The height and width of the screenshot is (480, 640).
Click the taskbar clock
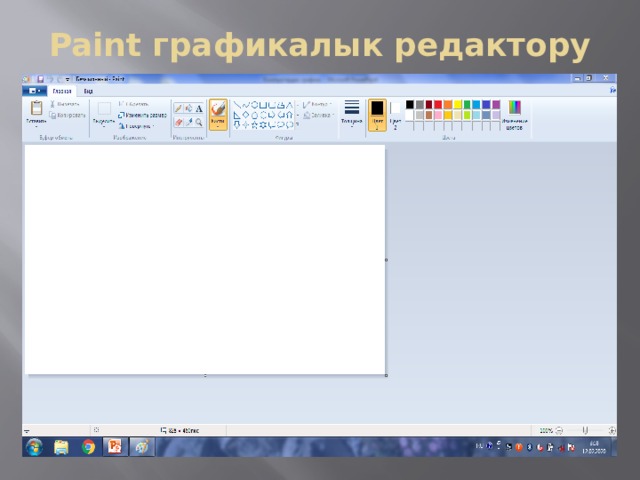pyautogui.click(x=593, y=447)
